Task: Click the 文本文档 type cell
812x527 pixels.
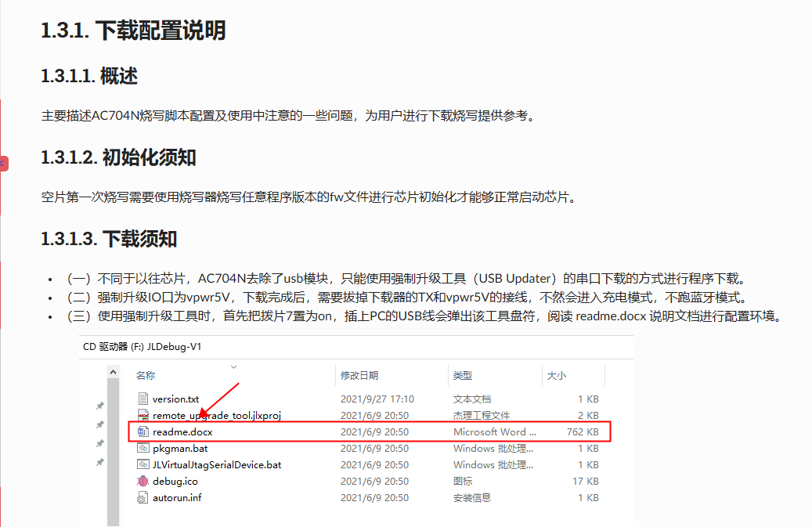Action: (x=472, y=399)
